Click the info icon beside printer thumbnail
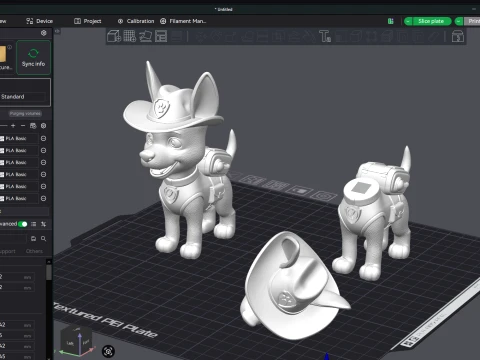Viewport: 480px width, 360px height. pyautogui.click(x=10, y=47)
